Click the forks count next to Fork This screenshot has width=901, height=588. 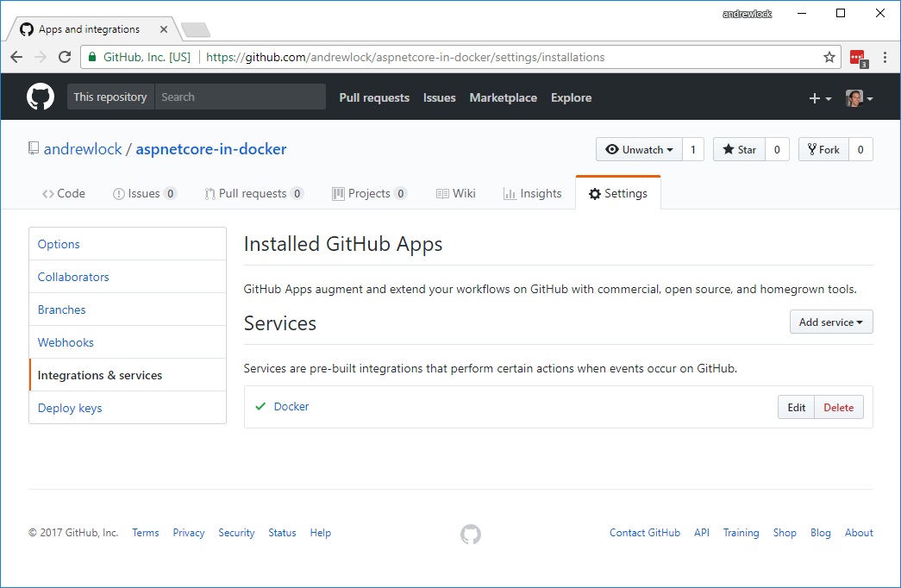(860, 149)
